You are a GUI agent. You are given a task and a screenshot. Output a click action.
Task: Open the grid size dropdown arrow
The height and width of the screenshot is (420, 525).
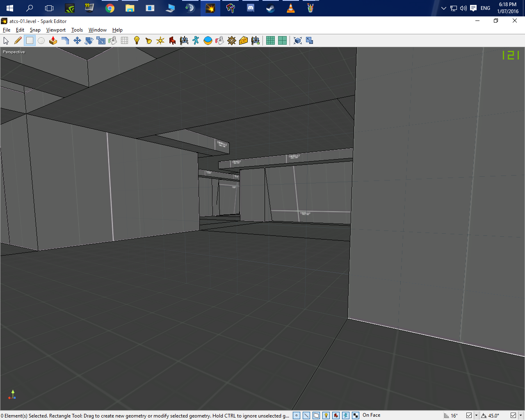click(x=476, y=415)
